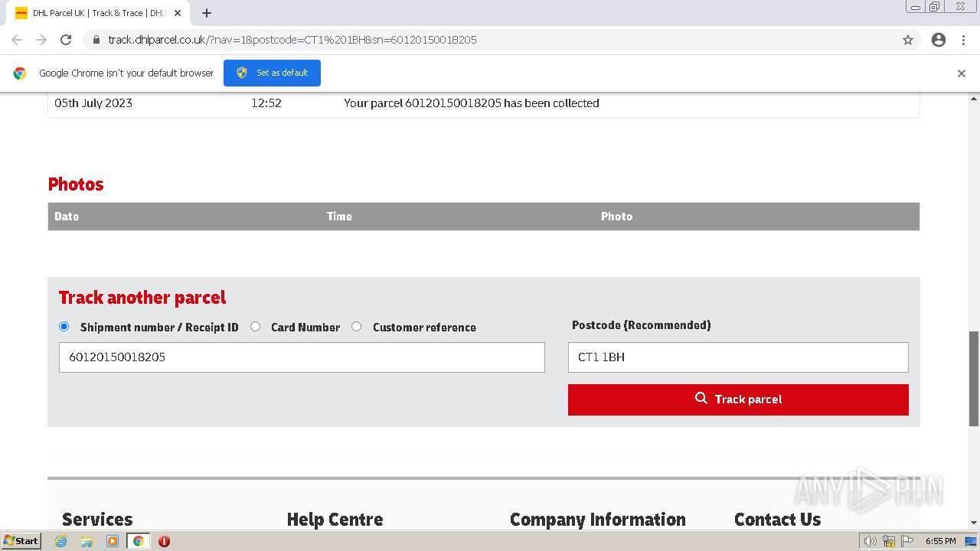
Task: Click the Contact Us footer heading
Action: click(777, 520)
